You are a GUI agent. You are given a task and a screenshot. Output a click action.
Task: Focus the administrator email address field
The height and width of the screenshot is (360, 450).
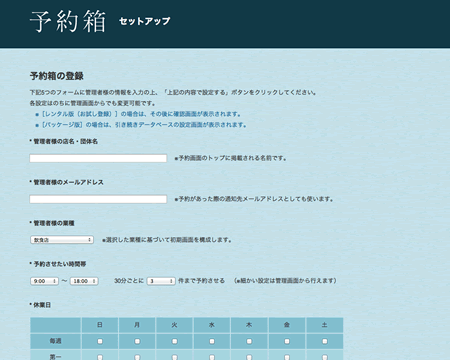[98, 199]
